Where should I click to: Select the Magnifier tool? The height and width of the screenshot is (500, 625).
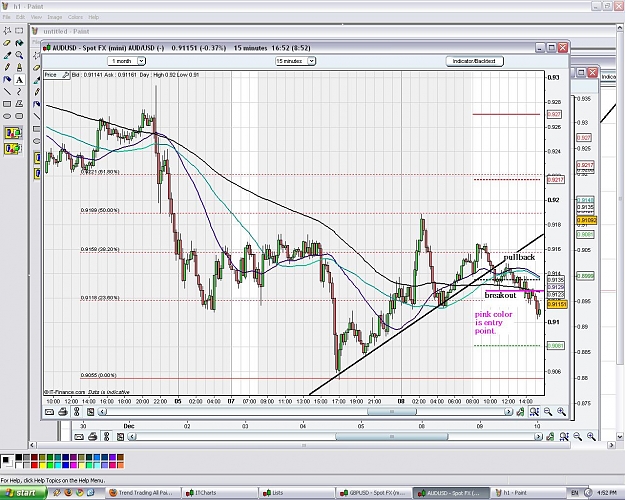click(19, 55)
